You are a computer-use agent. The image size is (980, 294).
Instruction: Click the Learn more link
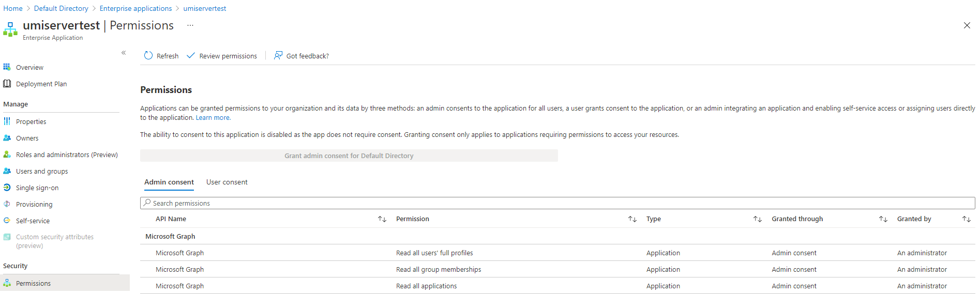coord(213,118)
